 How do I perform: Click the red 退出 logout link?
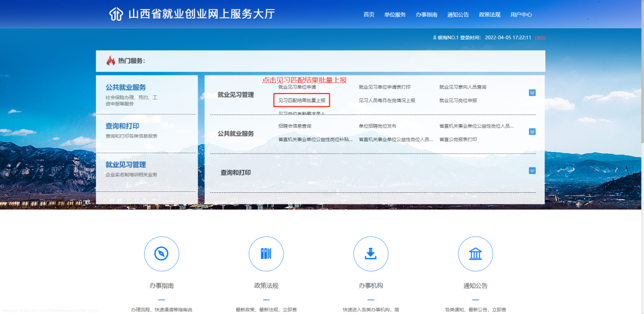point(540,38)
